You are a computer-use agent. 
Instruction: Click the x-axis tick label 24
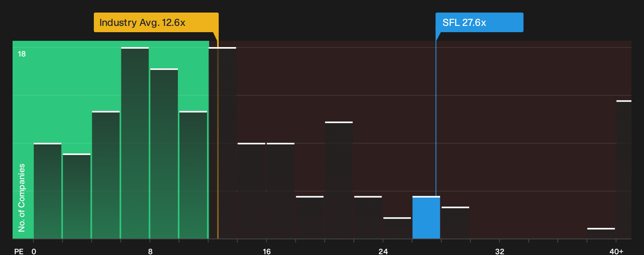click(383, 251)
